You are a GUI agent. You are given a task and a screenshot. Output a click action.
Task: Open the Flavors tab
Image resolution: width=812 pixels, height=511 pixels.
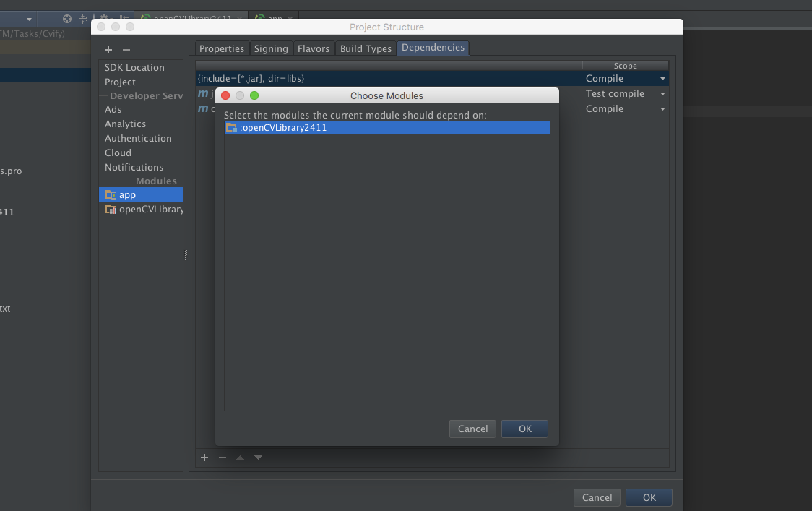coord(313,48)
